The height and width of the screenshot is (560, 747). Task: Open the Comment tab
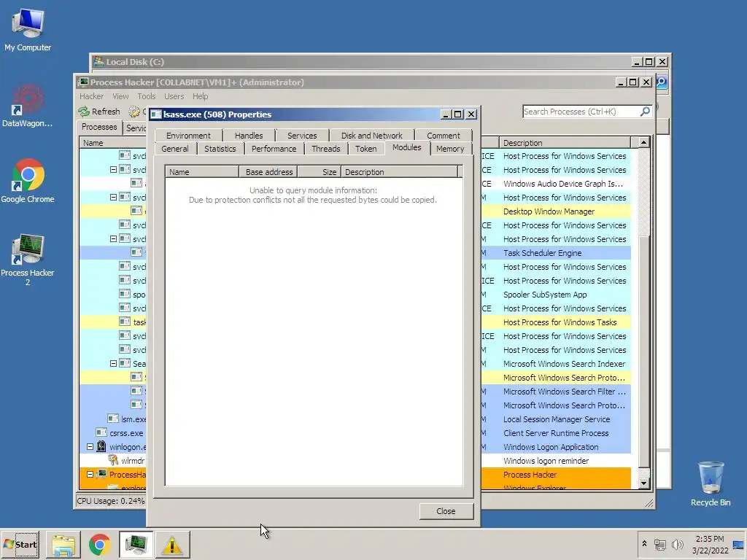tap(444, 136)
